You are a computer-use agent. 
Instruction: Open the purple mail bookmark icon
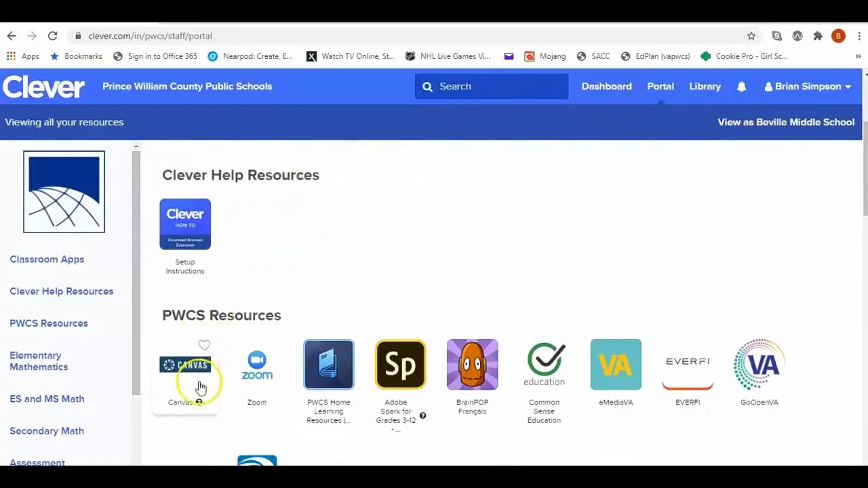pyautogui.click(x=509, y=56)
